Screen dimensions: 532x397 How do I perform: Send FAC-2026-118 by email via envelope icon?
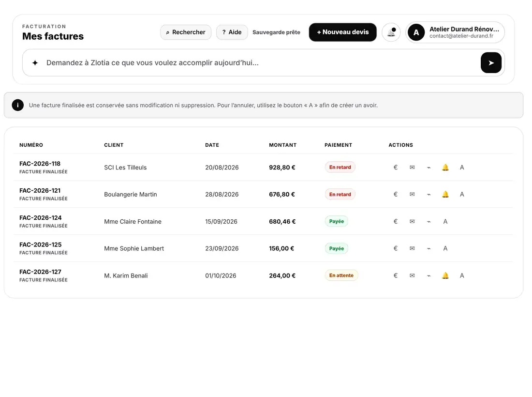[x=412, y=167]
